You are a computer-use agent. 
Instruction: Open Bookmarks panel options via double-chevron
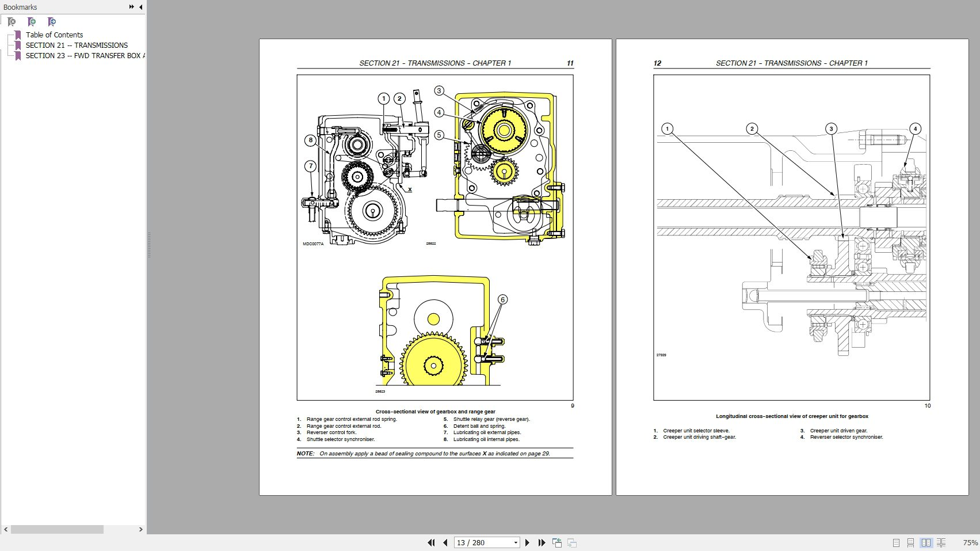tap(132, 7)
